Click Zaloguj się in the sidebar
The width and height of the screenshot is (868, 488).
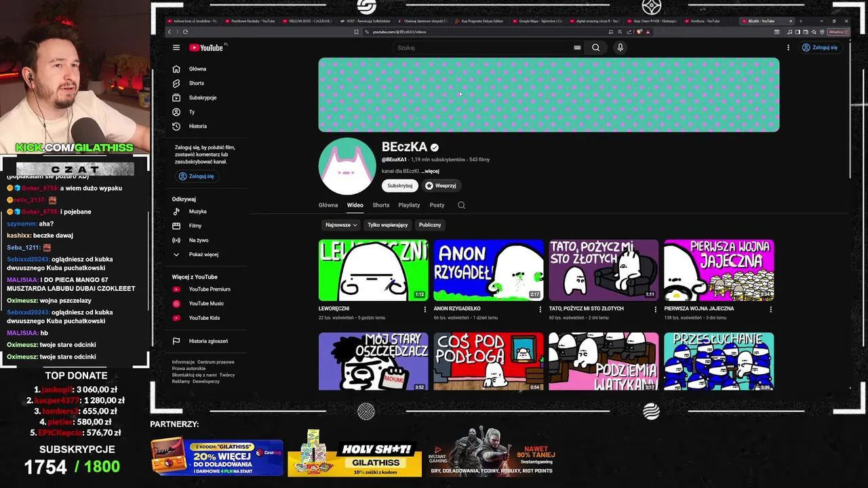point(196,176)
